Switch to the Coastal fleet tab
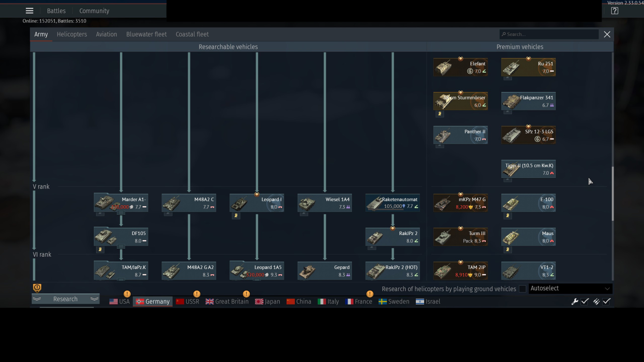644x362 pixels. pos(192,34)
